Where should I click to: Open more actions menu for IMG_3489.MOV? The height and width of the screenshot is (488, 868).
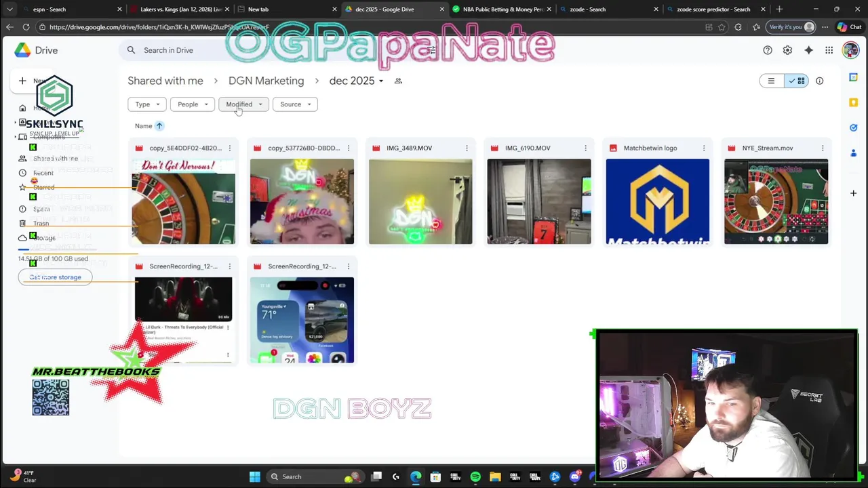467,148
